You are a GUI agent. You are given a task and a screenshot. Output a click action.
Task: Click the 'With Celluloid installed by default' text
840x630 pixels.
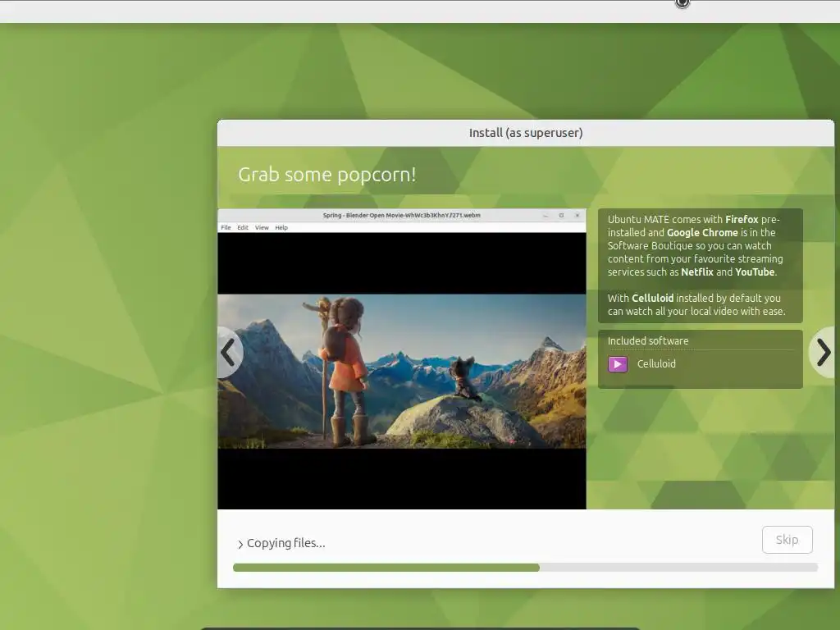click(x=696, y=304)
